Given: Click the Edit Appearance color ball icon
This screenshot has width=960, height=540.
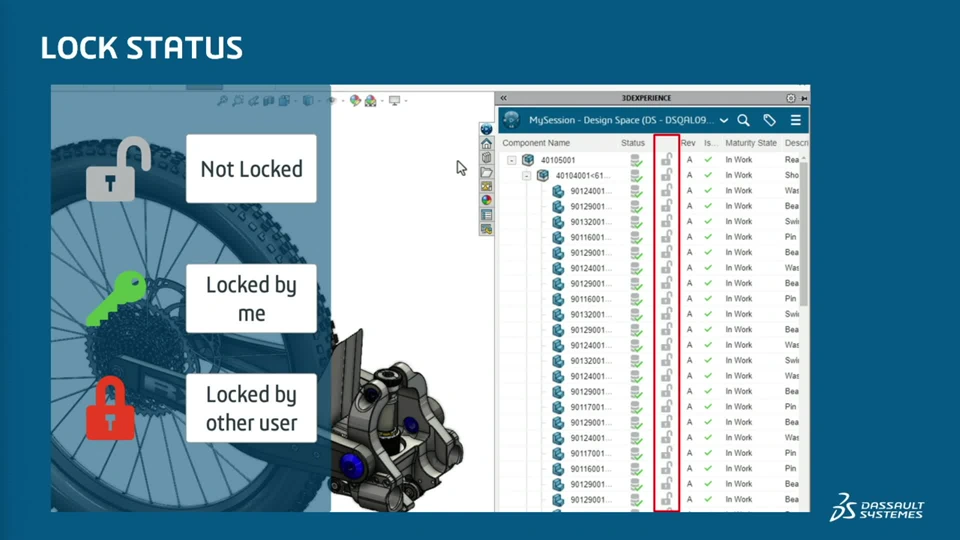Looking at the screenshot, I should coord(355,100).
